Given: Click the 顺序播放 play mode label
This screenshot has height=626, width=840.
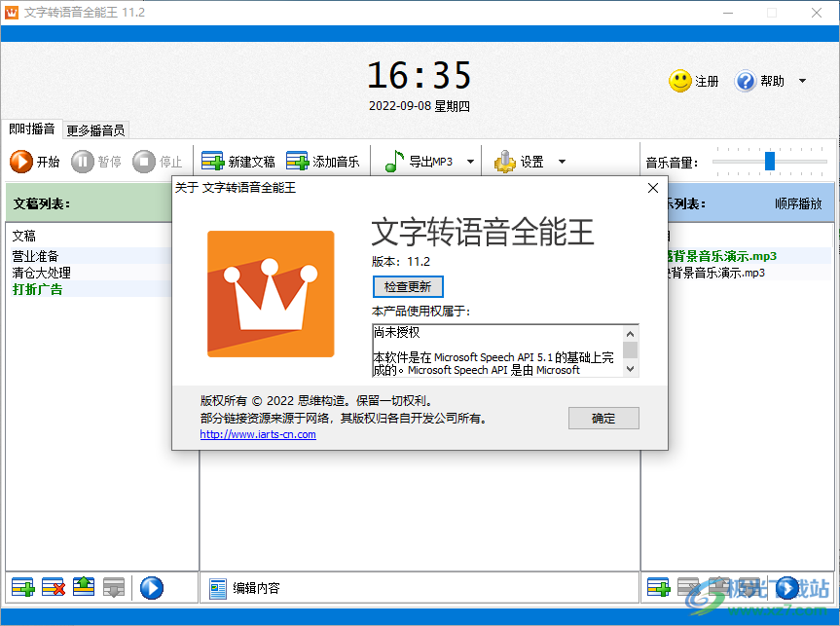Looking at the screenshot, I should point(798,203).
